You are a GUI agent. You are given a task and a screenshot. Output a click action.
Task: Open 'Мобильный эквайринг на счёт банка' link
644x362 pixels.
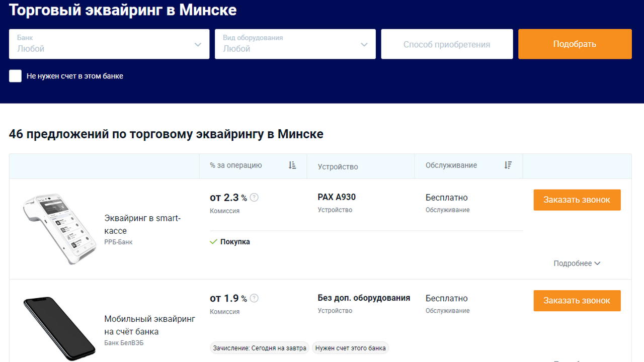click(x=149, y=325)
